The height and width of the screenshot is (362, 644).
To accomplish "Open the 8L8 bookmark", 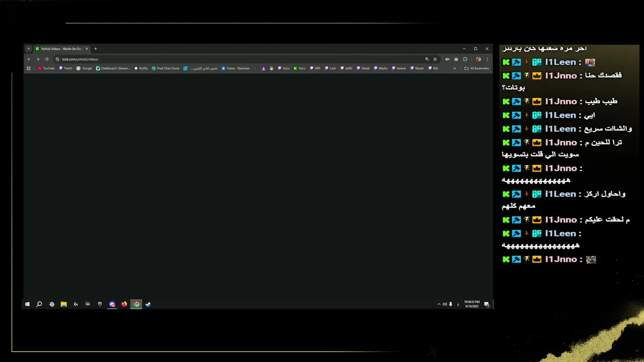I will pos(433,68).
